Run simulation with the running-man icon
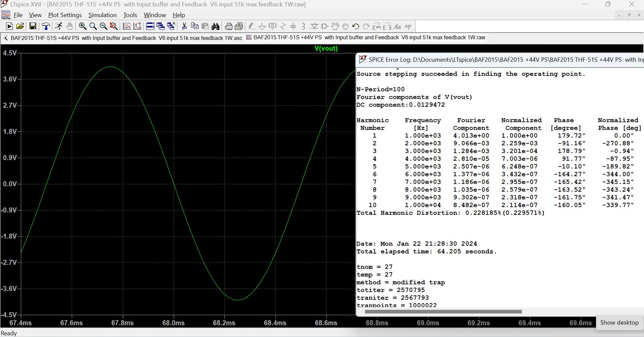 point(59,26)
